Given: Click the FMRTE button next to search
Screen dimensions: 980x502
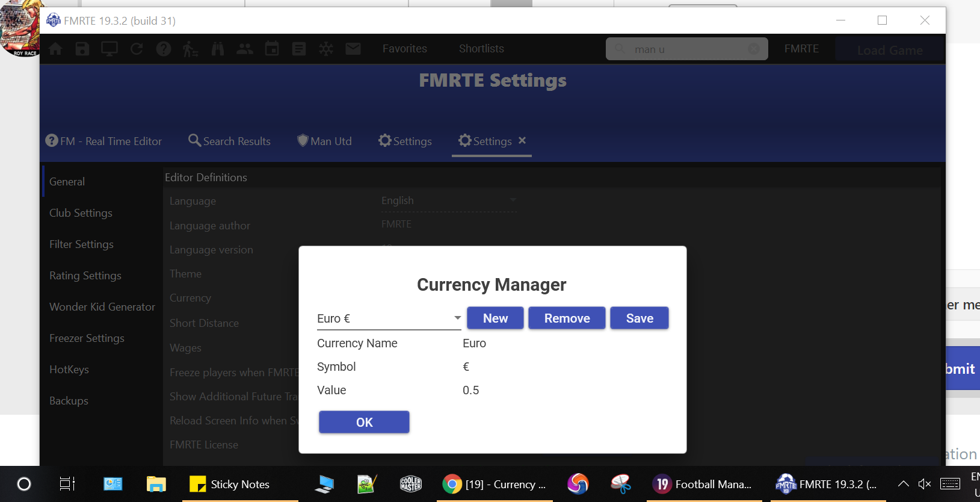Looking at the screenshot, I should point(801,49).
